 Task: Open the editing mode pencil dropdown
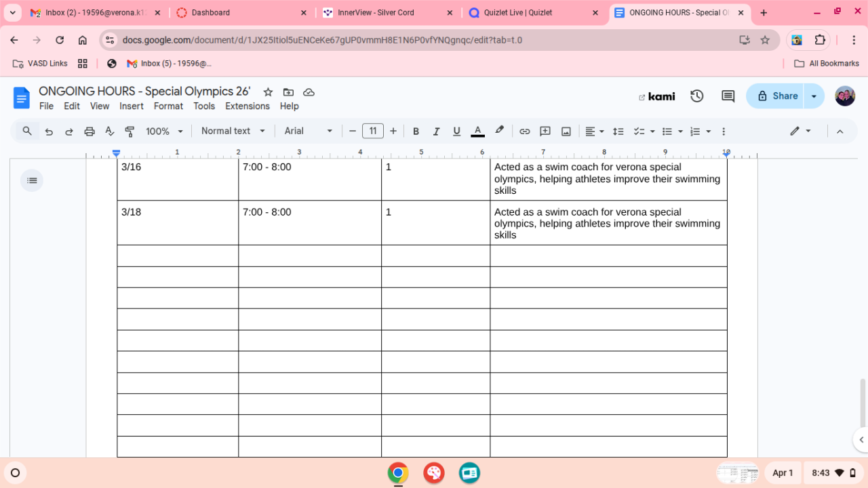801,131
